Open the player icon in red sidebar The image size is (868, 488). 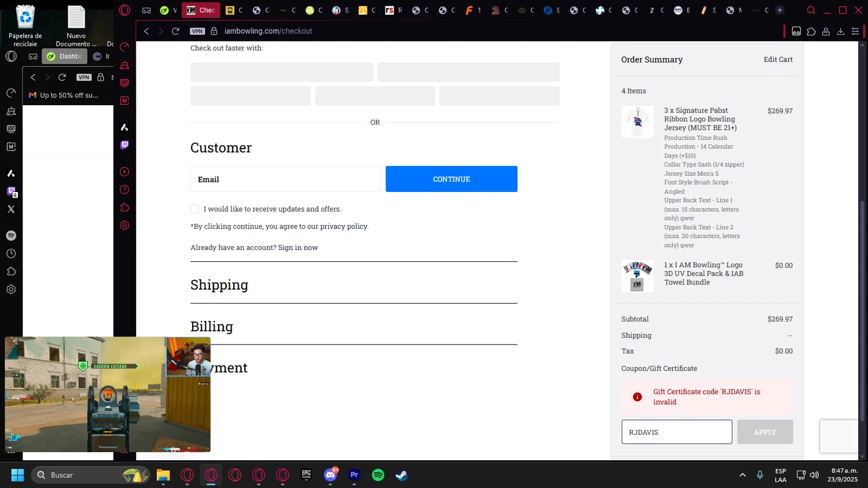[124, 172]
